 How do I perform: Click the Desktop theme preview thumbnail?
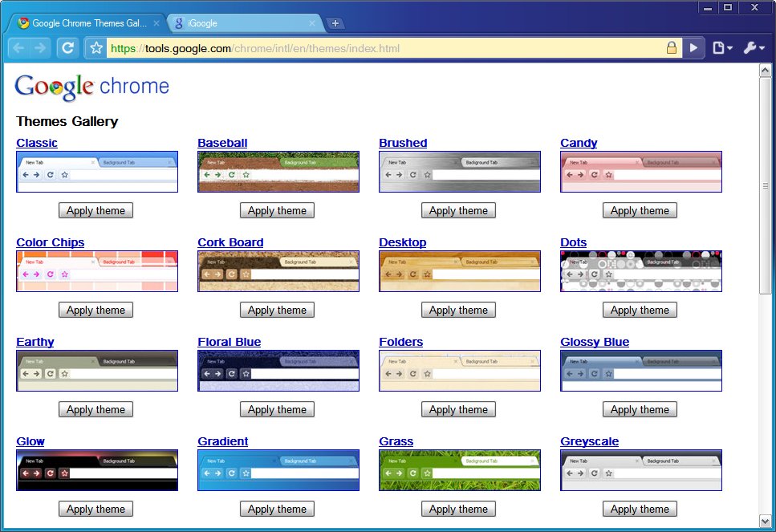pyautogui.click(x=460, y=271)
